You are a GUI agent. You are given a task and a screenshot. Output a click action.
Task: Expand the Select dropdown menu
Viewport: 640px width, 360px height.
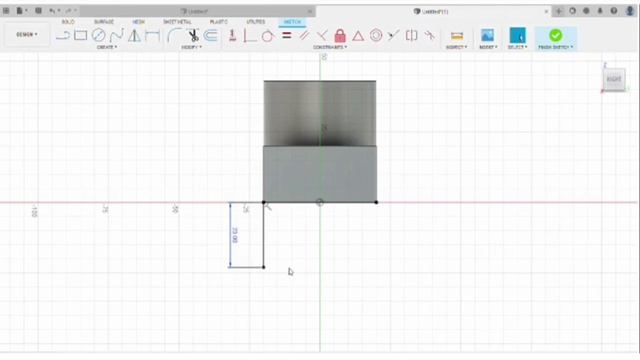(518, 47)
